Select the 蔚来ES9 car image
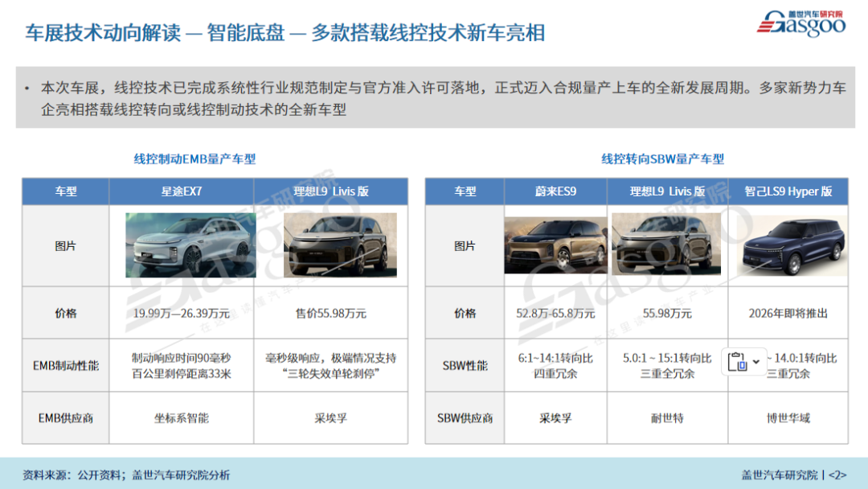 (555, 245)
